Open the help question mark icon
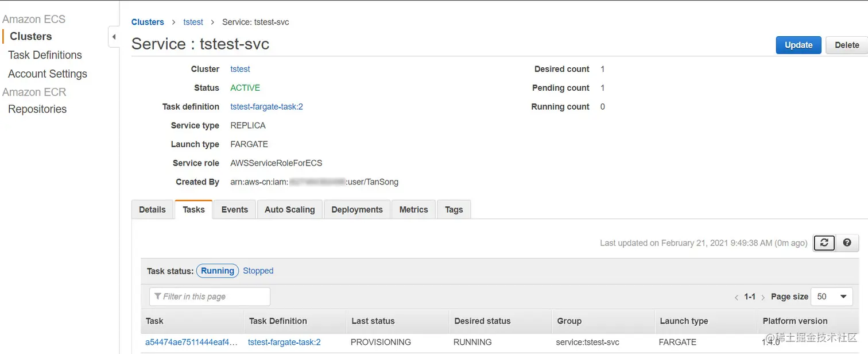Viewport: 868px width, 354px height. pyautogui.click(x=847, y=243)
